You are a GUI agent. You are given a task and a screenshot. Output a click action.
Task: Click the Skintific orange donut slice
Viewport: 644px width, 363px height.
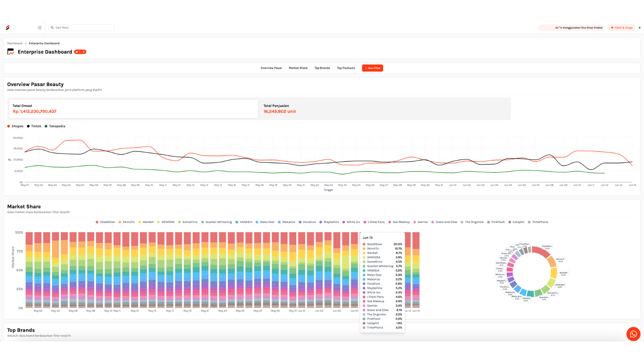click(x=551, y=261)
